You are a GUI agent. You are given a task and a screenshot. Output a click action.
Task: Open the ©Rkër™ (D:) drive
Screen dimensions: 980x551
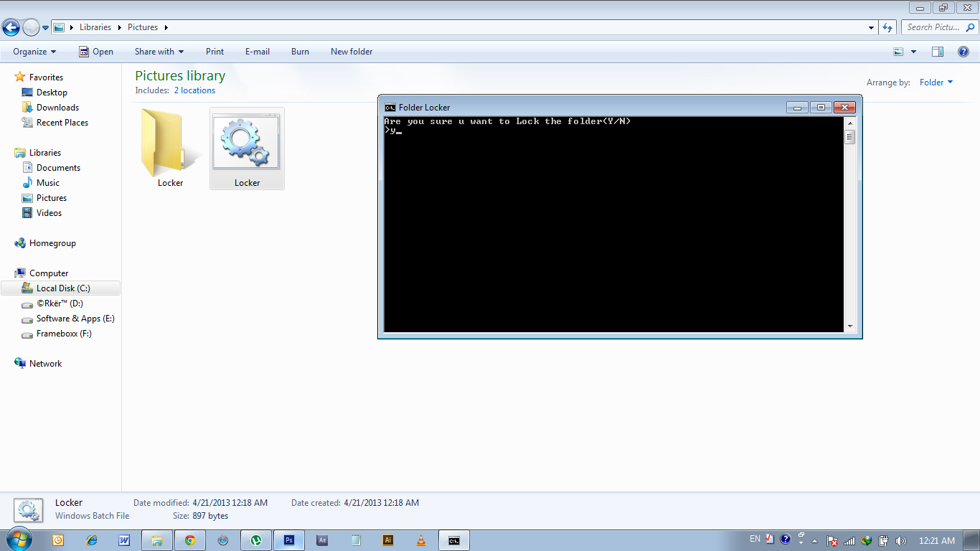pyautogui.click(x=60, y=303)
